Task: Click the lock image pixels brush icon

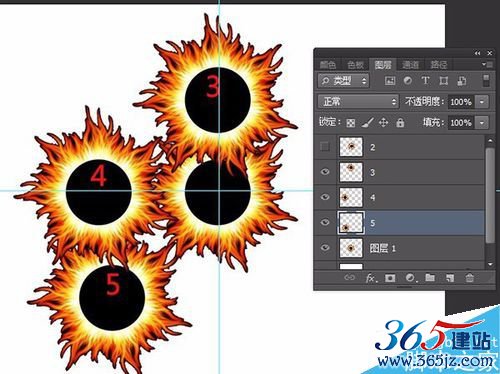Action: (367, 123)
